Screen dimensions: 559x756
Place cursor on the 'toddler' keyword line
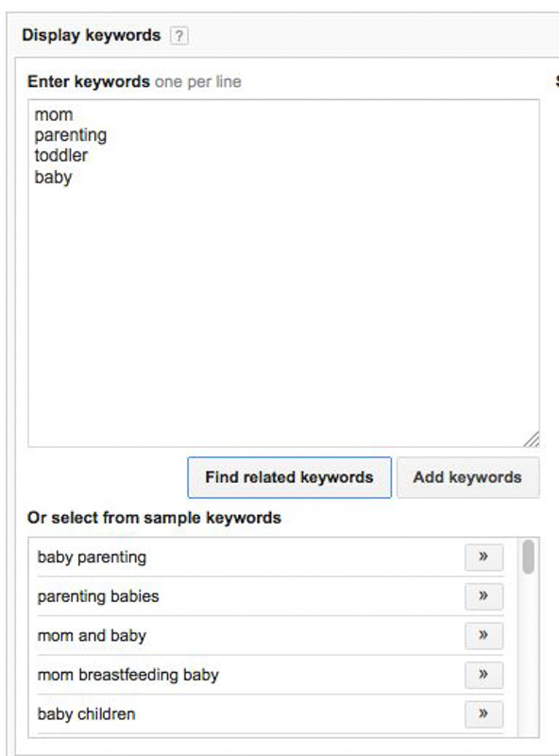(x=61, y=156)
